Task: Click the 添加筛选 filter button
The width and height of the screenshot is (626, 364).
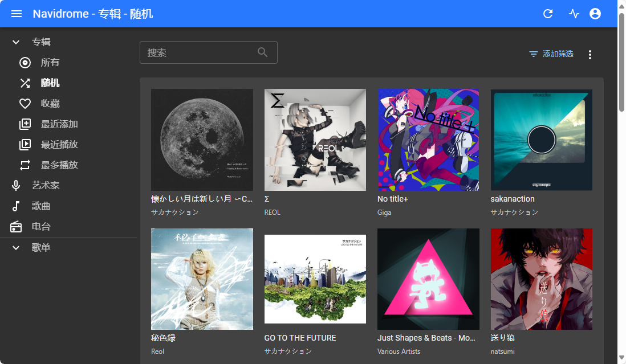Action: 551,54
